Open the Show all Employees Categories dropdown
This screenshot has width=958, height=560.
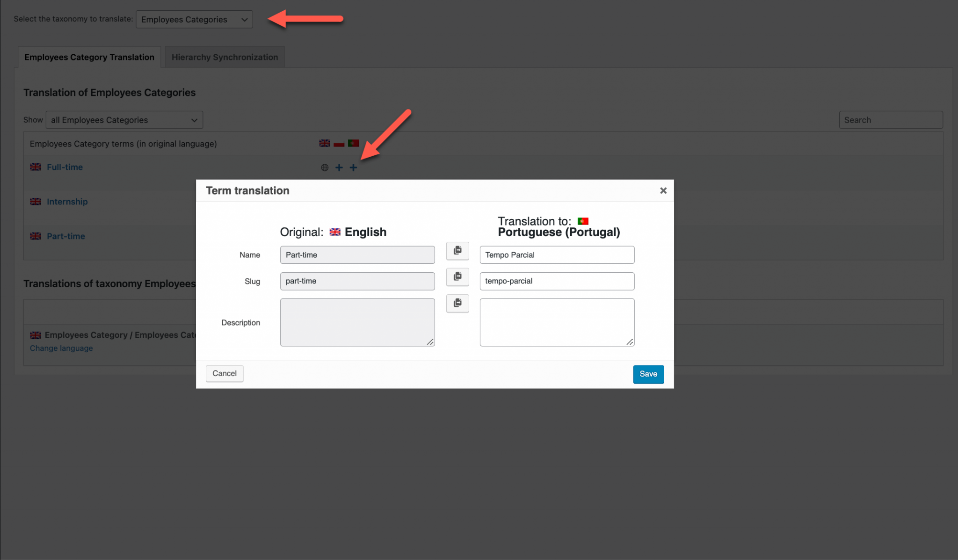124,120
